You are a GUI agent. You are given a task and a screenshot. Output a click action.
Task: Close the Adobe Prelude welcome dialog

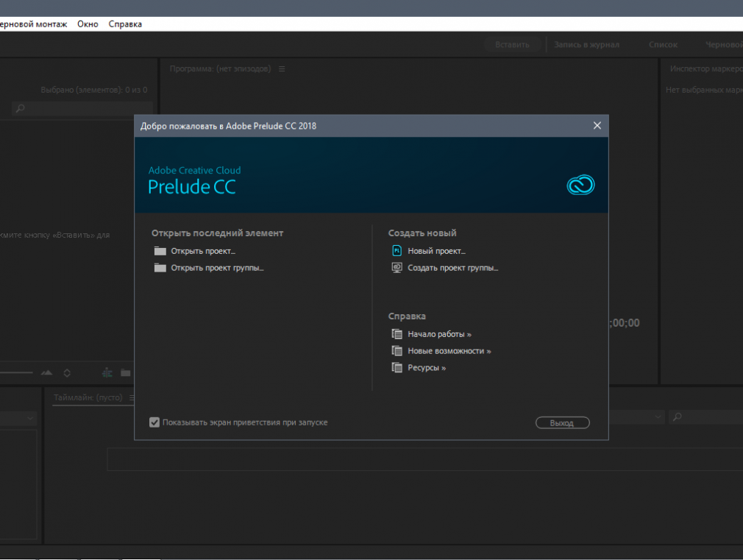597,125
